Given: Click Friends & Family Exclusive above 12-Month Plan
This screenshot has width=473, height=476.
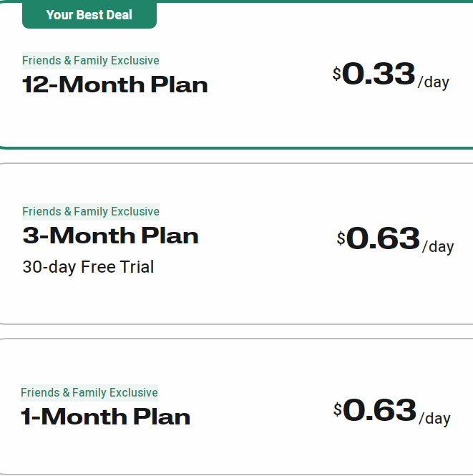Looking at the screenshot, I should pos(91,61).
